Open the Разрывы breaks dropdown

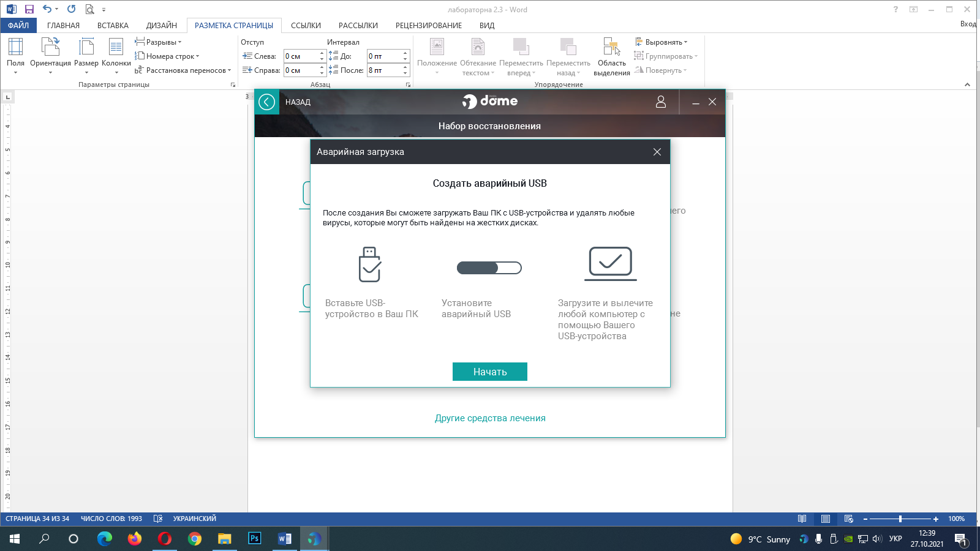coord(158,42)
